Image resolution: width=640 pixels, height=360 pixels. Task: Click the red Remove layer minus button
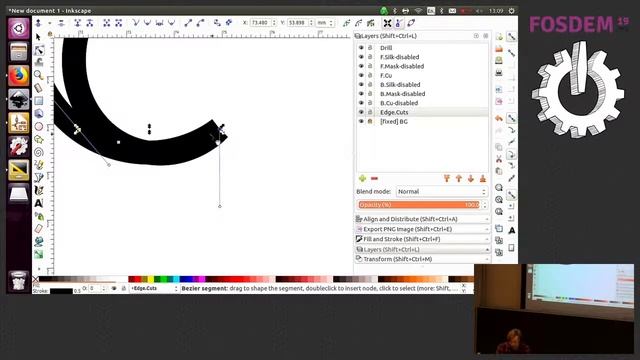point(374,178)
